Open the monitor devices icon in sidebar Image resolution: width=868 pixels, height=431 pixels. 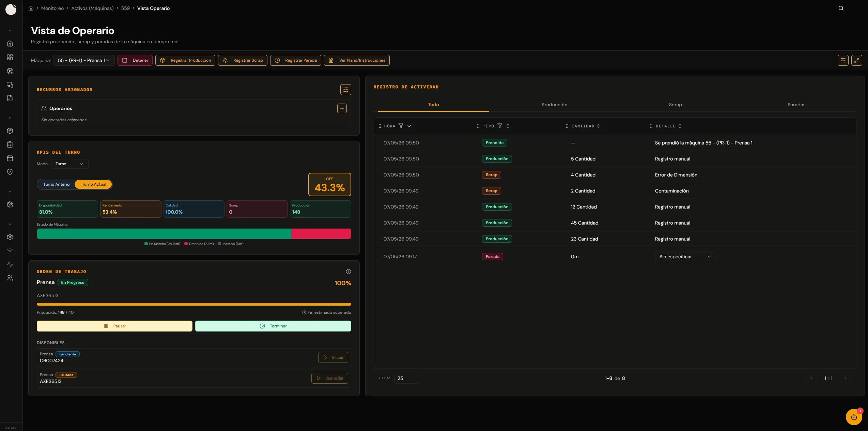click(x=10, y=84)
